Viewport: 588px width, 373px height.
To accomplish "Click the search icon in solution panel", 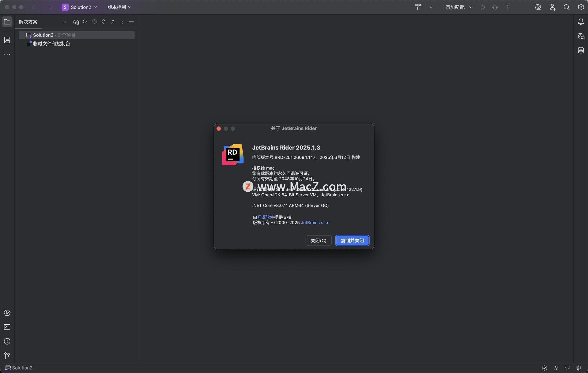I will (85, 22).
